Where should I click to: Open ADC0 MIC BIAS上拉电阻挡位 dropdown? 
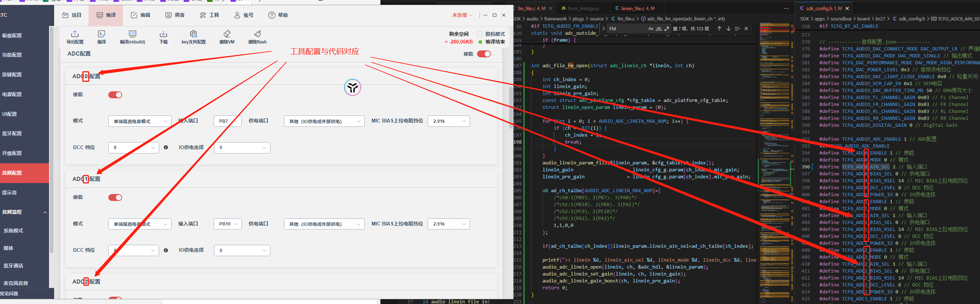pos(448,121)
